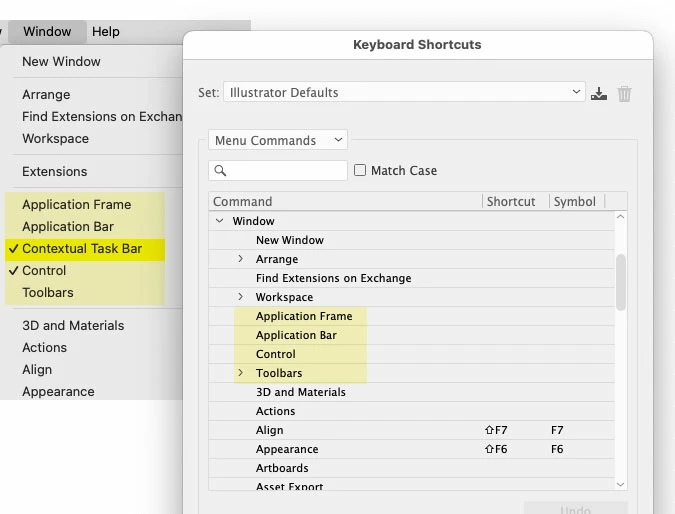
Task: Enable the Match Case checkbox
Action: (x=360, y=170)
